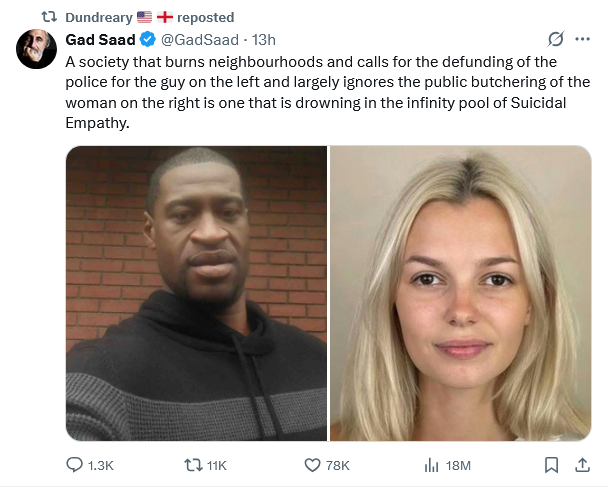Open the left photo with brick wall
This screenshot has height=487, width=609.
pos(197,293)
